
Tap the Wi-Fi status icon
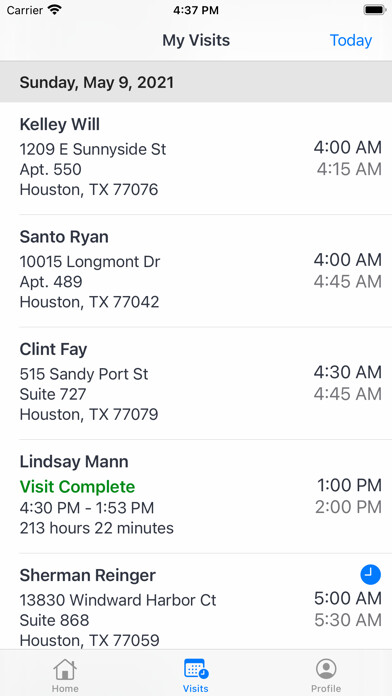pos(55,10)
